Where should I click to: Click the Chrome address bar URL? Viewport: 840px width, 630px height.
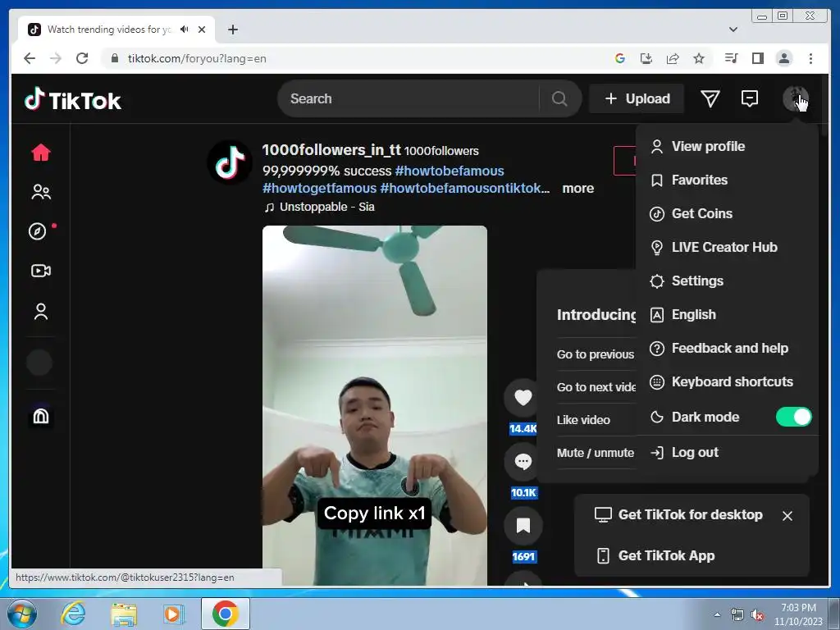pos(197,58)
